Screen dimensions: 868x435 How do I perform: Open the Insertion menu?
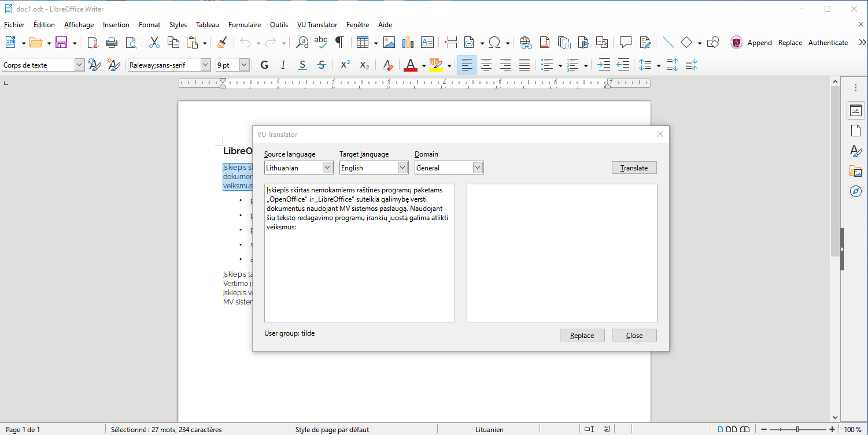pyautogui.click(x=116, y=25)
